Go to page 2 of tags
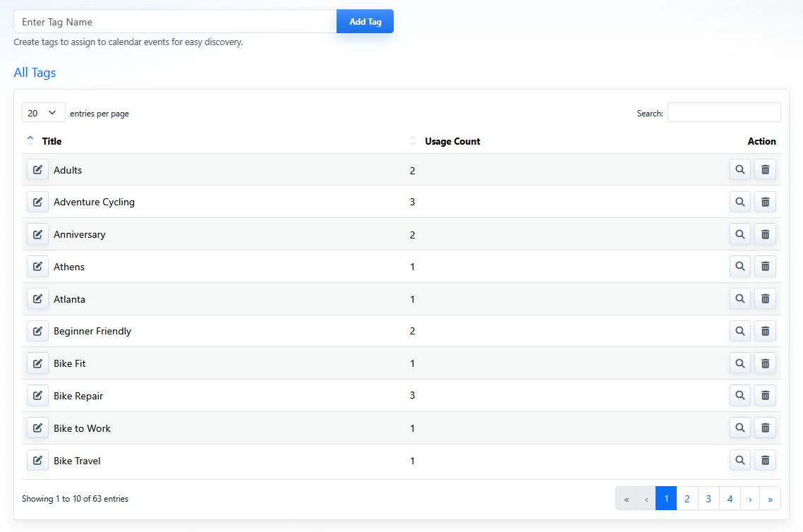This screenshot has height=532, width=803. pos(687,499)
